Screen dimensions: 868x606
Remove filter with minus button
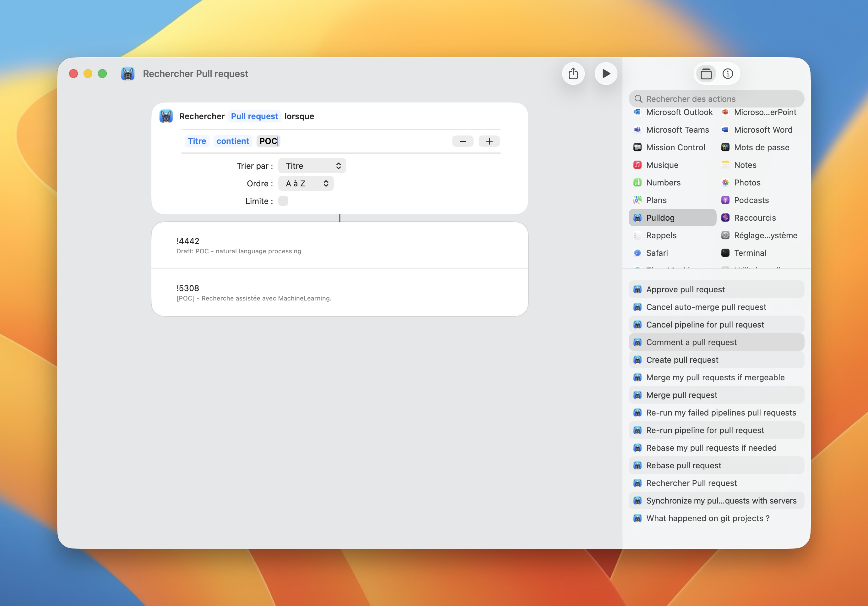point(463,141)
